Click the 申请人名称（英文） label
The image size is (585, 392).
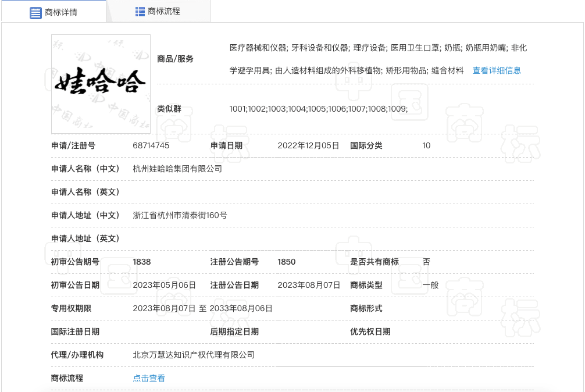click(x=85, y=192)
